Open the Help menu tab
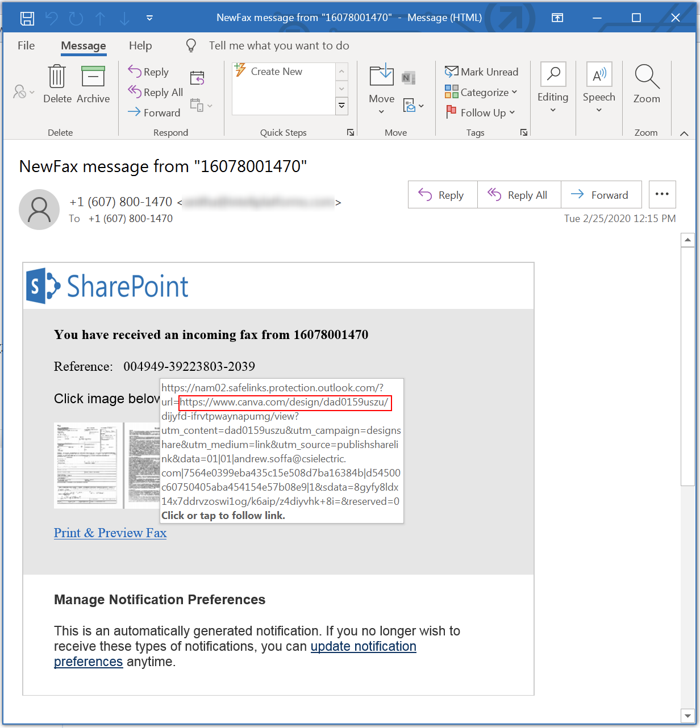The width and height of the screenshot is (700, 728). coord(140,45)
